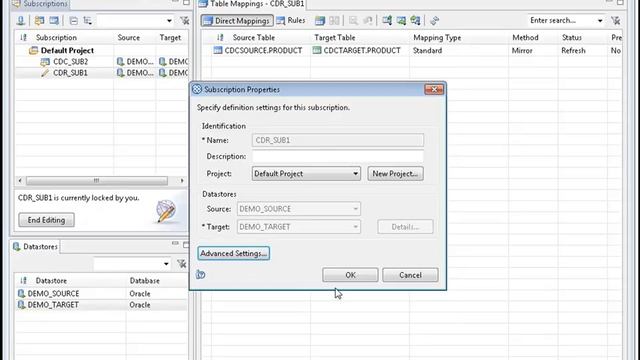This screenshot has width=640, height=360.
Task: Click the Status column header
Action: pyautogui.click(x=571, y=38)
